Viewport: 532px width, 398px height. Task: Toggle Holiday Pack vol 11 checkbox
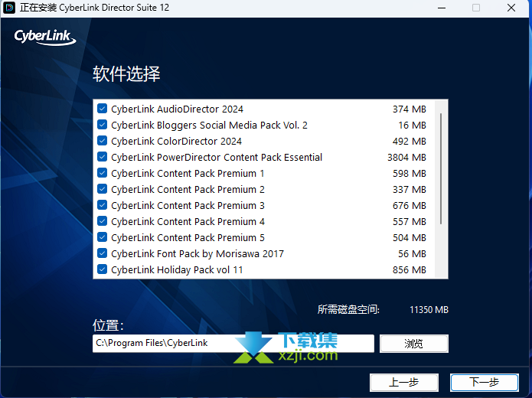(x=102, y=269)
